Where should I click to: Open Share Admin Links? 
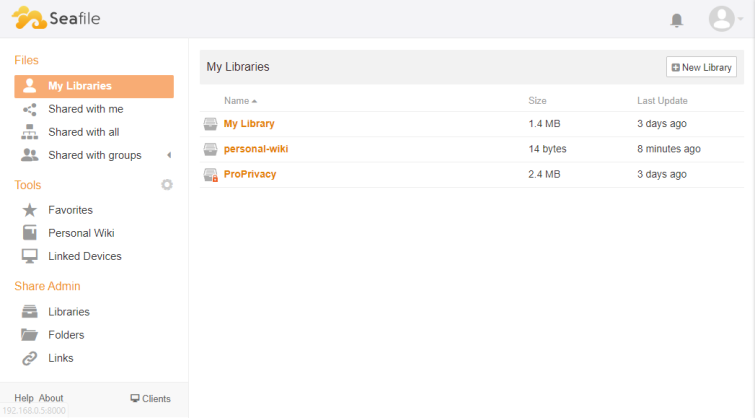[x=61, y=358]
